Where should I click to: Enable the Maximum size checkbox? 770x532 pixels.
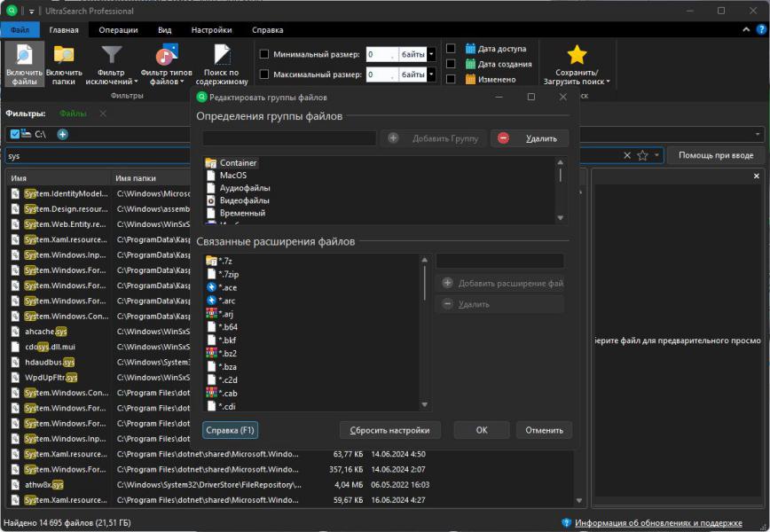pos(264,74)
